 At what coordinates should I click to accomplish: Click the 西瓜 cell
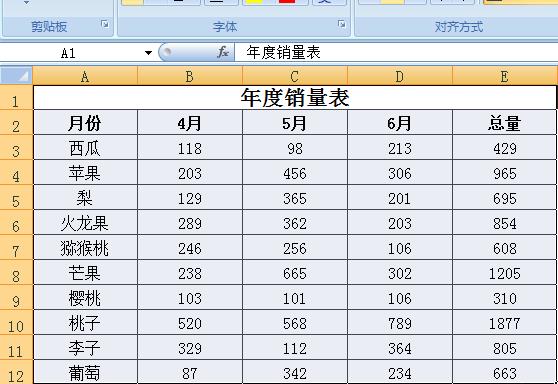pyautogui.click(x=85, y=147)
